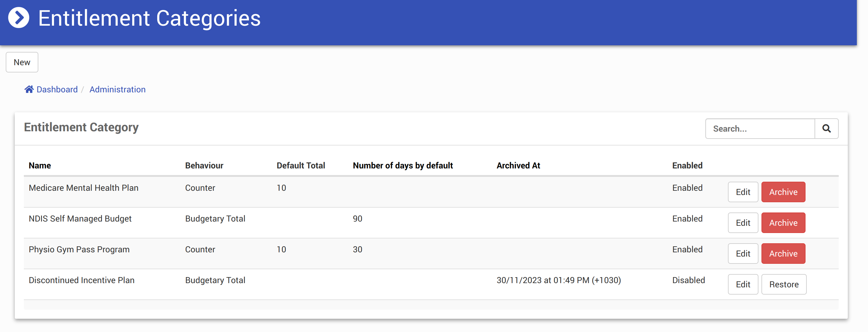Screen dimensions: 868x332
Task: Open the Dashboard breadcrumb link
Action: (57, 89)
